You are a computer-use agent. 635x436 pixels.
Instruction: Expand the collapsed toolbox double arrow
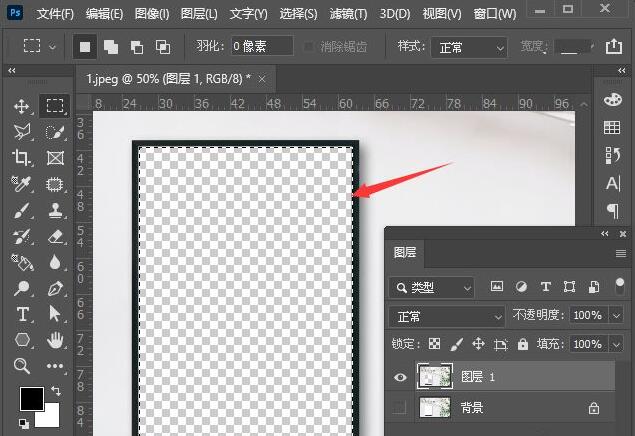point(12,70)
